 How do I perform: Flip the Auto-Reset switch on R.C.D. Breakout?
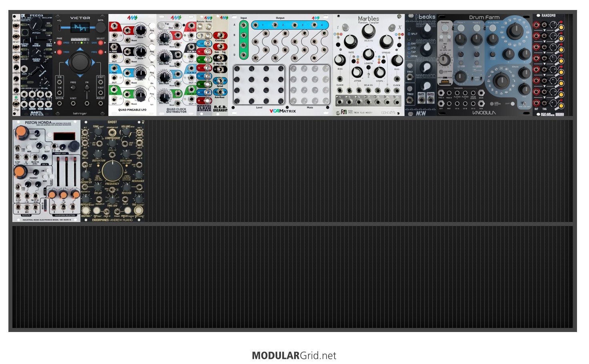220,92
